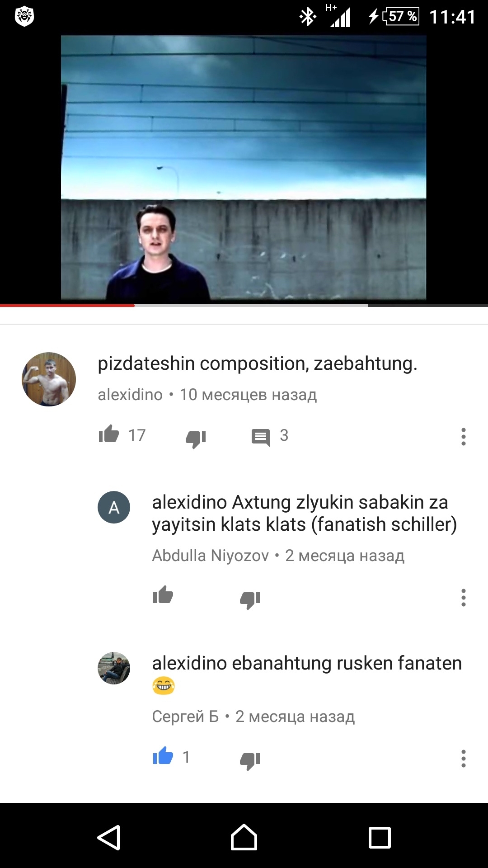Open the alexidino channel name link
This screenshot has height=868, width=488.
(x=130, y=395)
